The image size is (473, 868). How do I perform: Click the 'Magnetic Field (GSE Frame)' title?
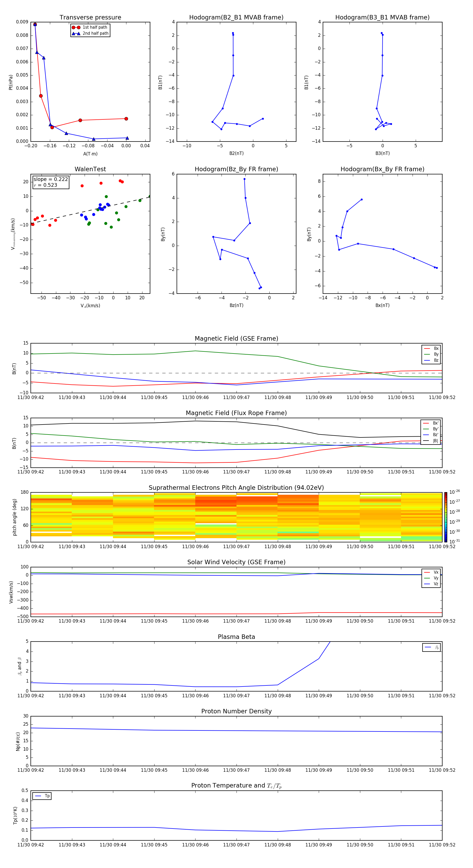236,339
